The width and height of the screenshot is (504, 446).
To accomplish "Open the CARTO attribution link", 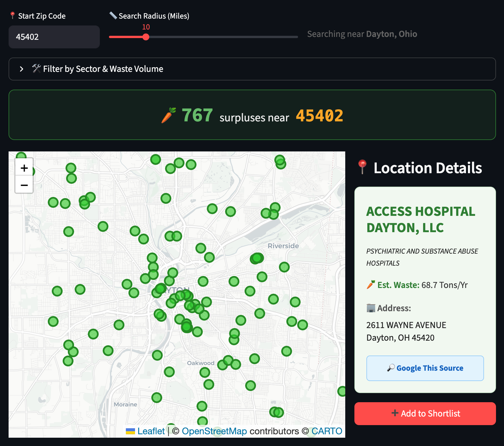I will click(327, 431).
